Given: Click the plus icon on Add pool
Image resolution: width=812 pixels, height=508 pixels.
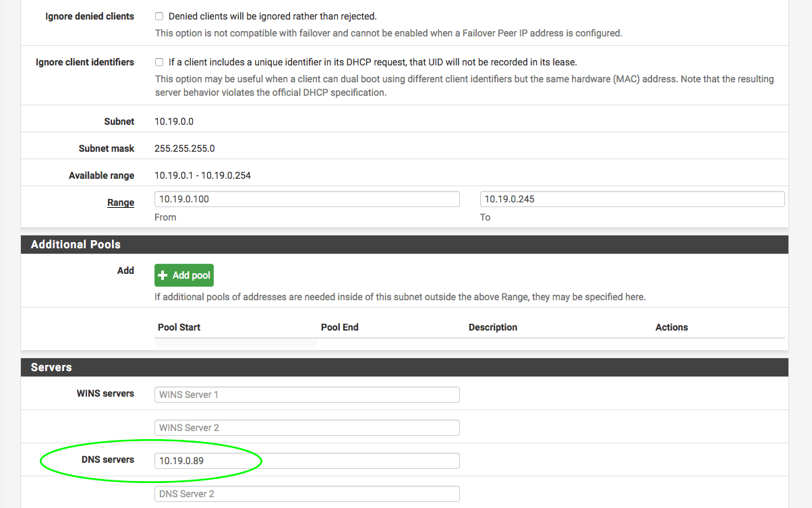Looking at the screenshot, I should point(163,275).
